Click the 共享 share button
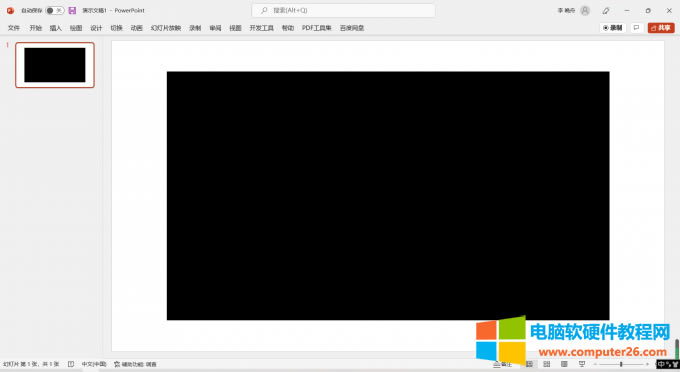 pyautogui.click(x=661, y=28)
